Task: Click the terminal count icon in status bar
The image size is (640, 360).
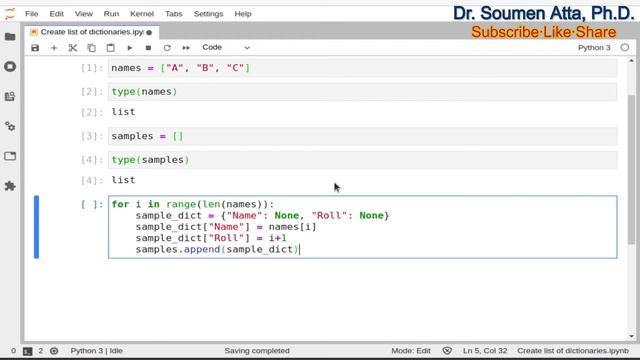Action: coord(27,351)
